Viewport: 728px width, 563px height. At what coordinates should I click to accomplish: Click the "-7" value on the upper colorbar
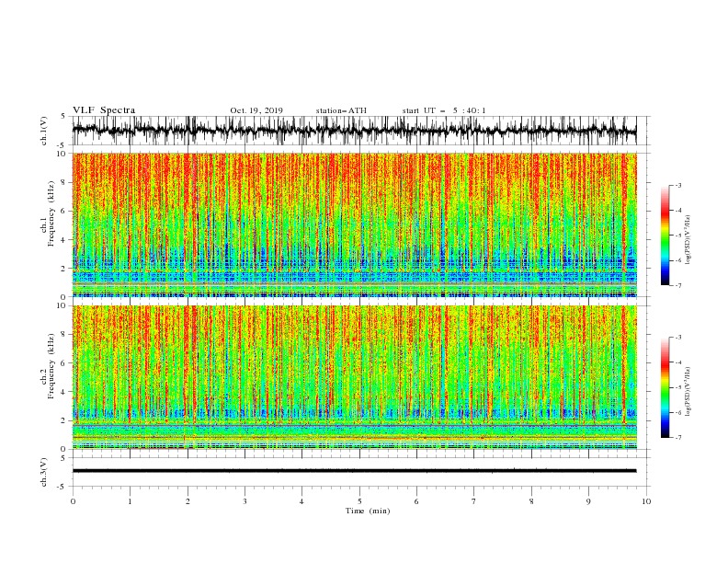(x=678, y=285)
